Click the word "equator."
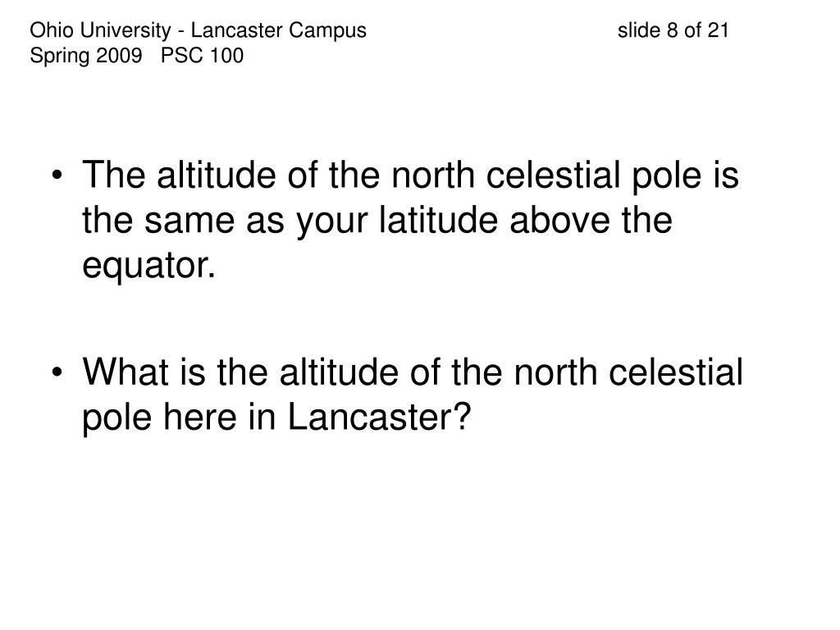Screen dimensions: 840x630 pos(149,265)
